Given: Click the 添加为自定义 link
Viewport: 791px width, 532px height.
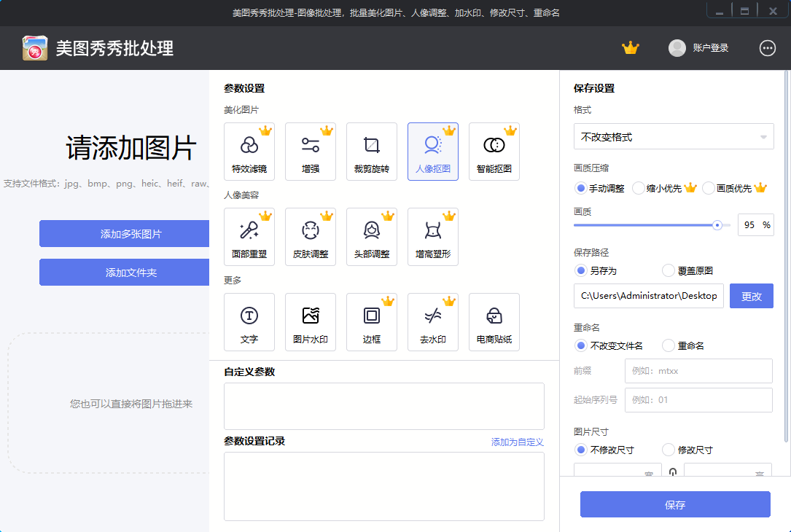Looking at the screenshot, I should pyautogui.click(x=517, y=442).
